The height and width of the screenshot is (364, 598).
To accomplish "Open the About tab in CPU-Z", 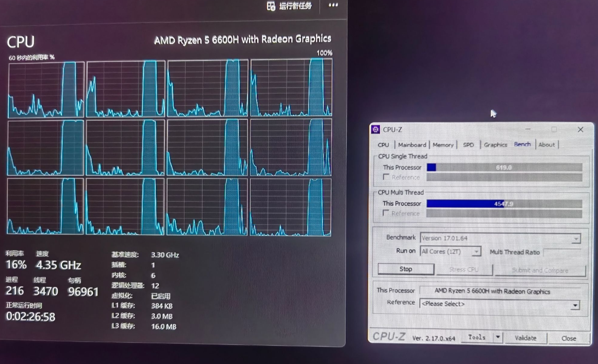I will pyautogui.click(x=547, y=145).
